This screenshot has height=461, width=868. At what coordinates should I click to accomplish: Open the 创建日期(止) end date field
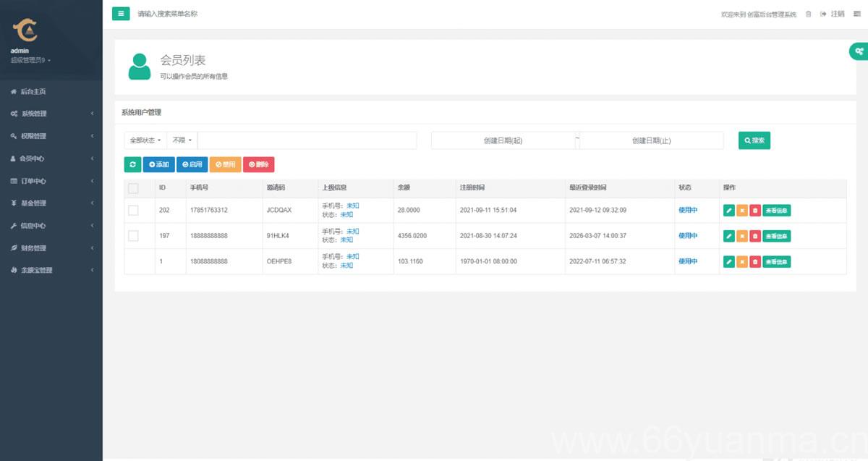(651, 140)
